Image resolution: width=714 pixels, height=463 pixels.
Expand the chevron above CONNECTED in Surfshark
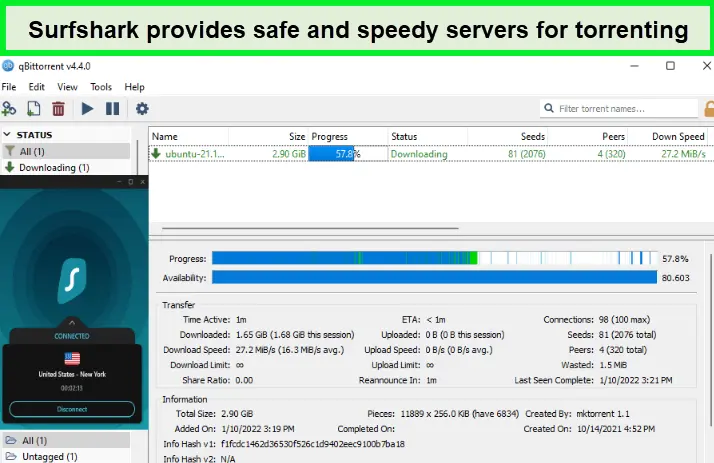click(72, 322)
